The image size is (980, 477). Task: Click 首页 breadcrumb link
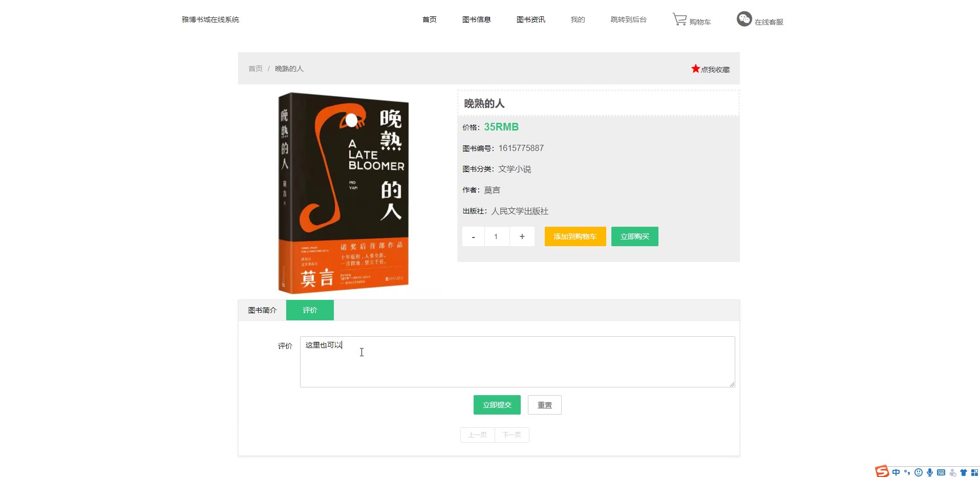point(255,69)
